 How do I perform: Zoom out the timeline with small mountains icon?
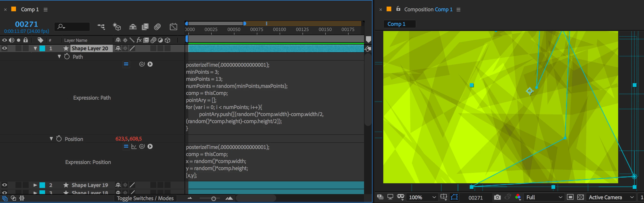click(x=190, y=198)
